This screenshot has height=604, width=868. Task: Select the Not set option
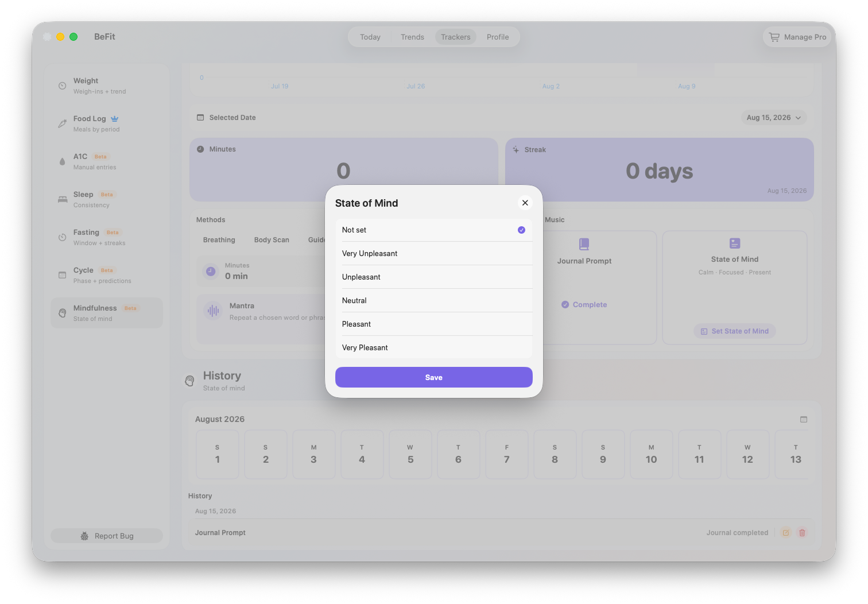click(434, 230)
